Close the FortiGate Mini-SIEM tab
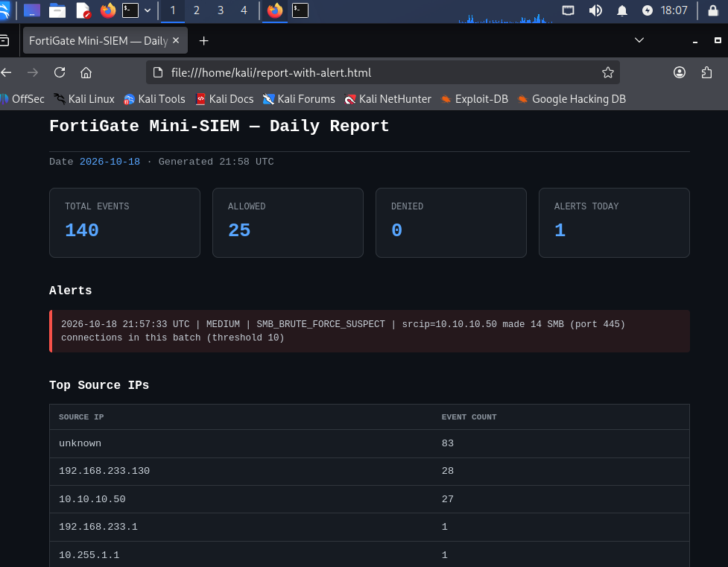 [176, 40]
